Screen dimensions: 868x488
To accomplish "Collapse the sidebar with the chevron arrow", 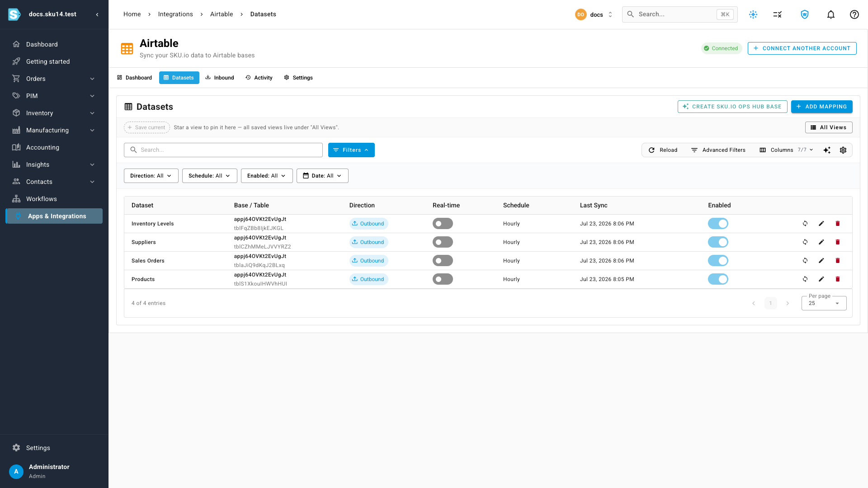I will coord(97,14).
